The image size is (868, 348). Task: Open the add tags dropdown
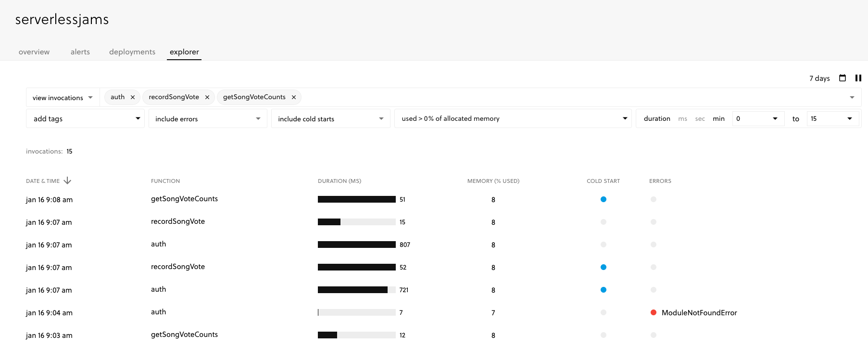coord(85,118)
